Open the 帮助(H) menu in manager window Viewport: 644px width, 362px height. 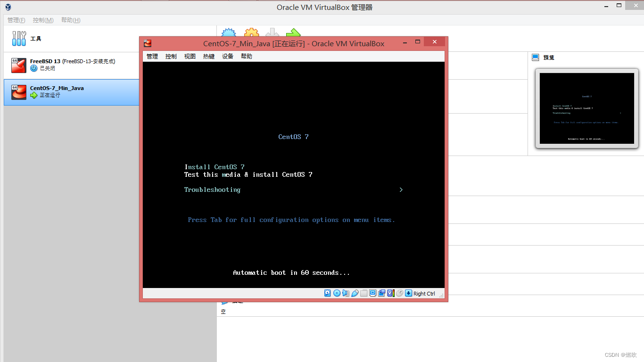(71, 20)
